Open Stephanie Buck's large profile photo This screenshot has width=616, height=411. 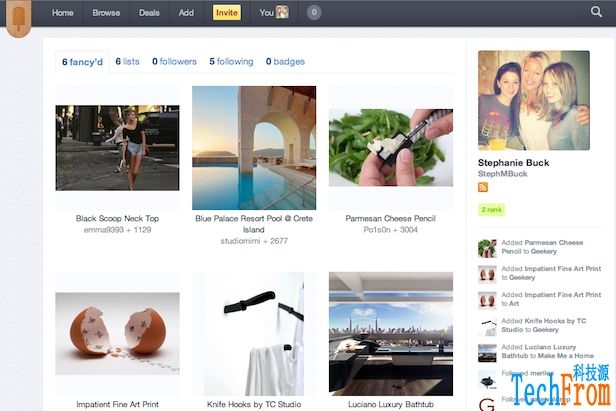(534, 100)
